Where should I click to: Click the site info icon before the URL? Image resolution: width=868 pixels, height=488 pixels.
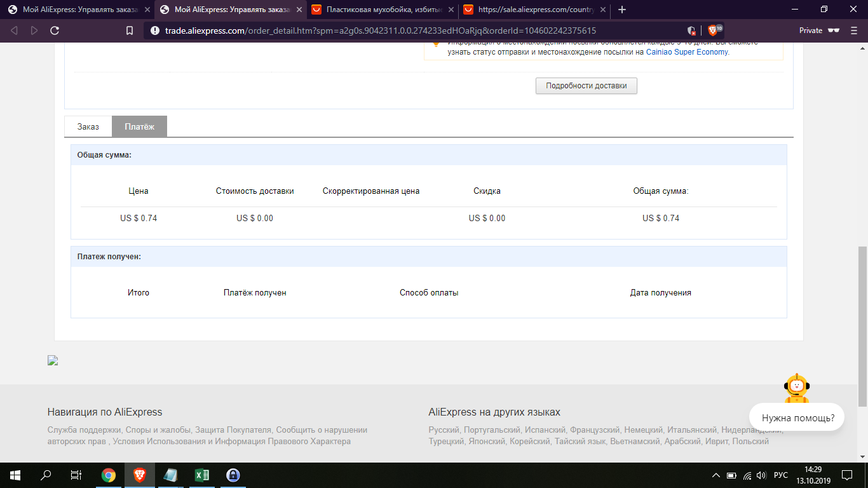(x=155, y=30)
